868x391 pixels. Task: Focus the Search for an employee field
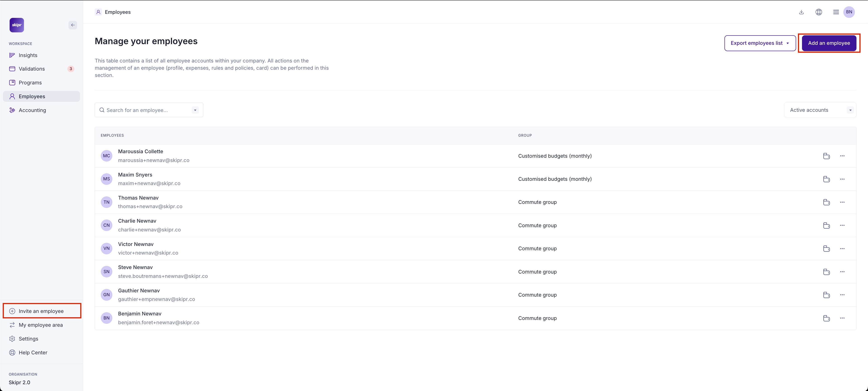145,110
